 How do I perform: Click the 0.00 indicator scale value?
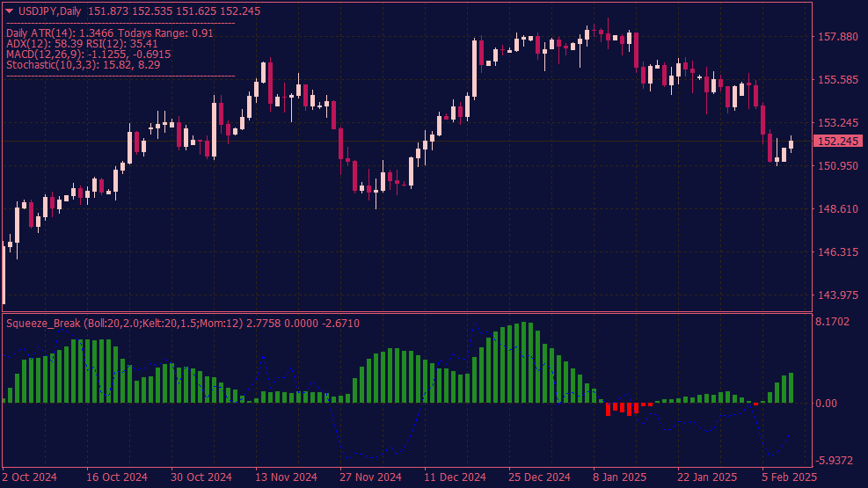(x=826, y=404)
